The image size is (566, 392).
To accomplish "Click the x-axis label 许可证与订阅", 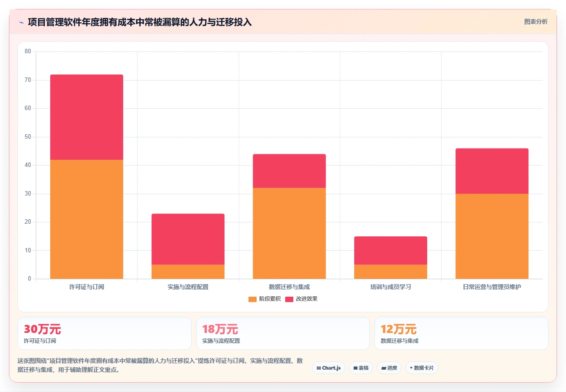I will [86, 287].
